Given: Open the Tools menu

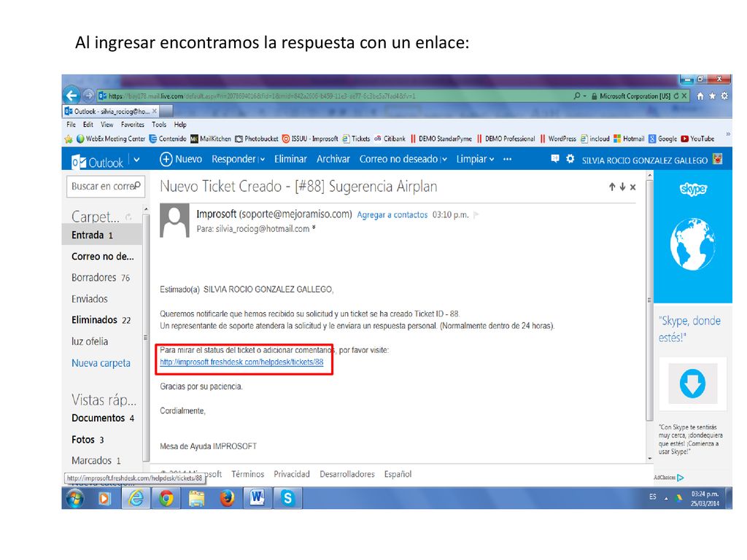Looking at the screenshot, I should [159, 125].
